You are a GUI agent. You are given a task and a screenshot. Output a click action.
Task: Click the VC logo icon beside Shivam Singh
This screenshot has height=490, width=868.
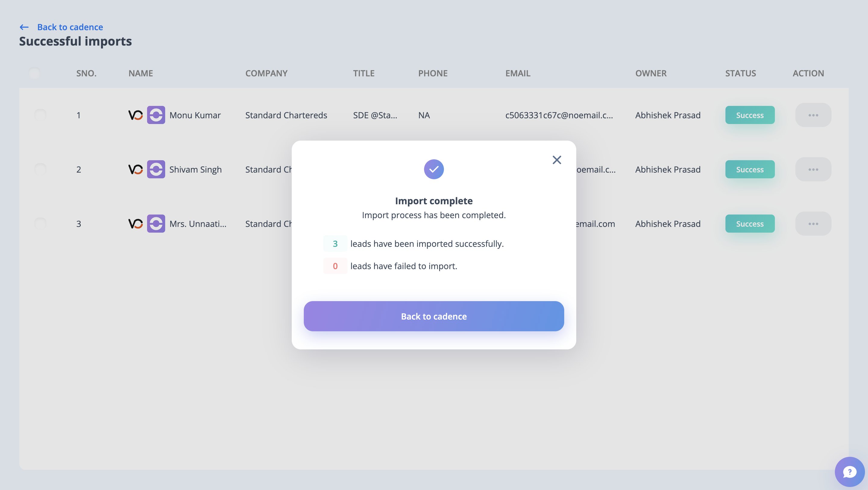click(135, 169)
